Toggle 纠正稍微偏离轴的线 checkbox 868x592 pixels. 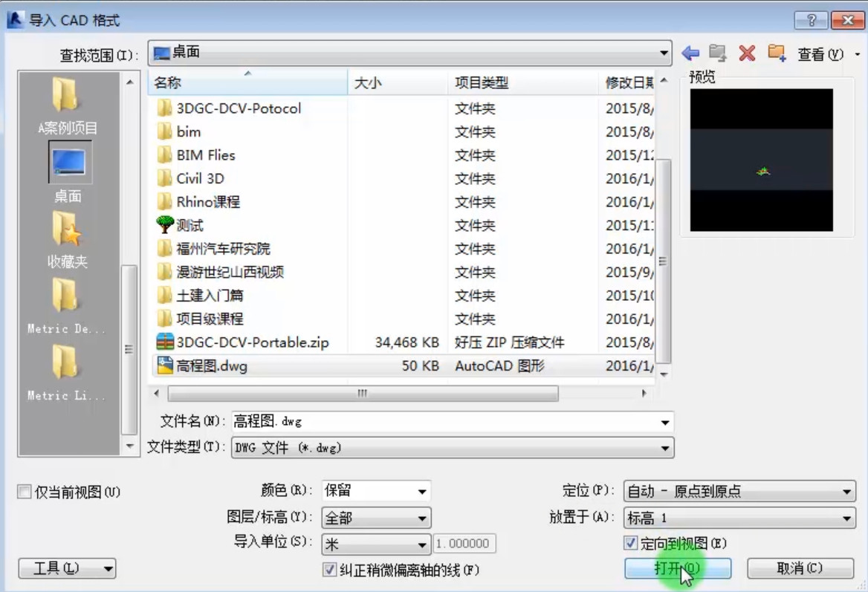point(329,569)
